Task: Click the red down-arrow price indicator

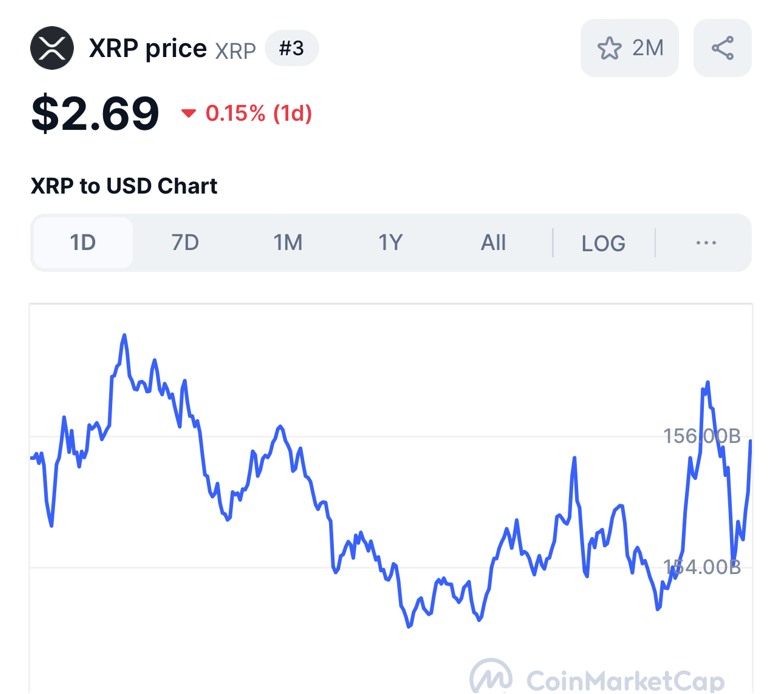Action: pyautogui.click(x=188, y=114)
